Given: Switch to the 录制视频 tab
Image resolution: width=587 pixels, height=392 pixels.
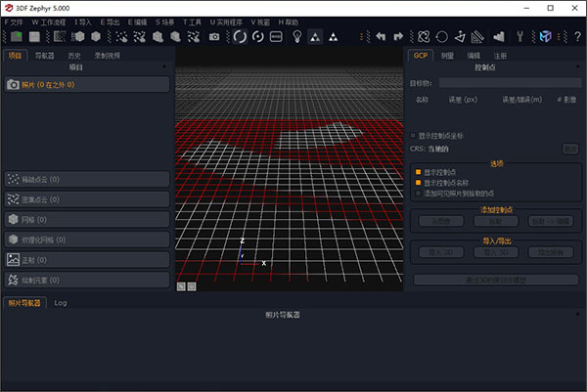Looking at the screenshot, I should (x=107, y=56).
